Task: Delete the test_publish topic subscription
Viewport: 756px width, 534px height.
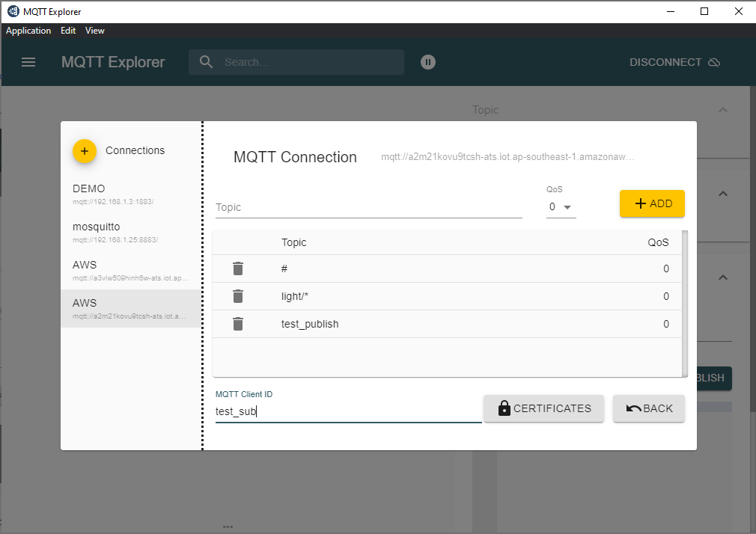Action: (237, 323)
